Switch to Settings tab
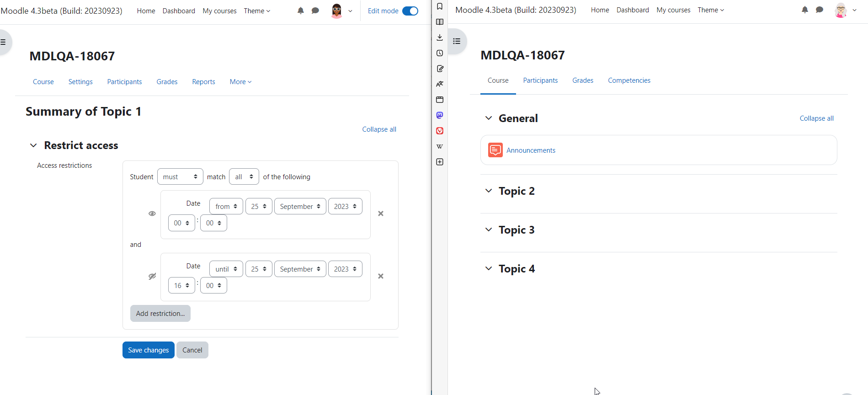Image resolution: width=868 pixels, height=395 pixels. click(x=80, y=82)
